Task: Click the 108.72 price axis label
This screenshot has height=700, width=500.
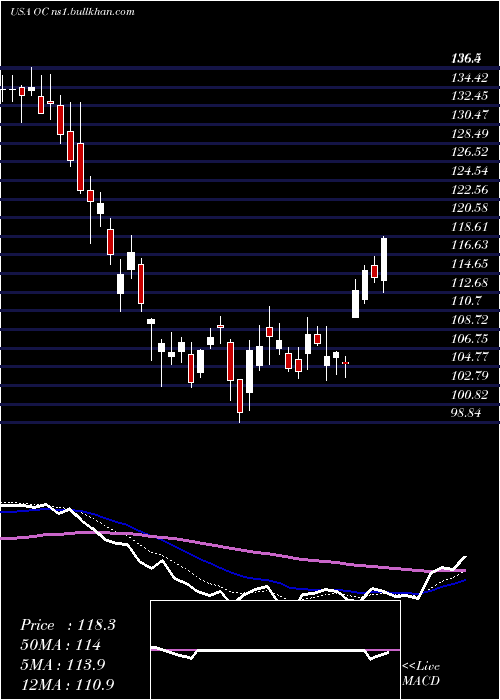Action: click(470, 320)
